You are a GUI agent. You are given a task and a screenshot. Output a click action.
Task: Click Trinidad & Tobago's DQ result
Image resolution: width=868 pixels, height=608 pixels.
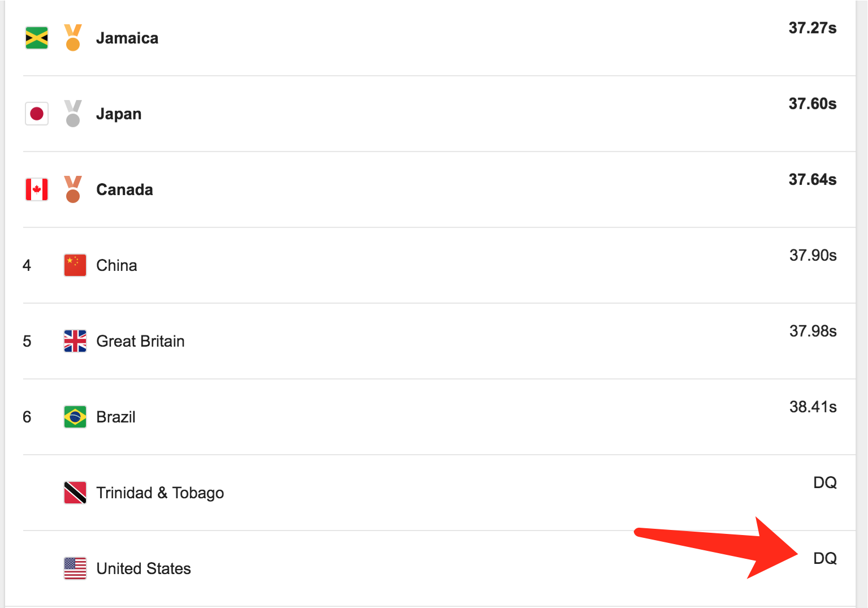tap(824, 482)
